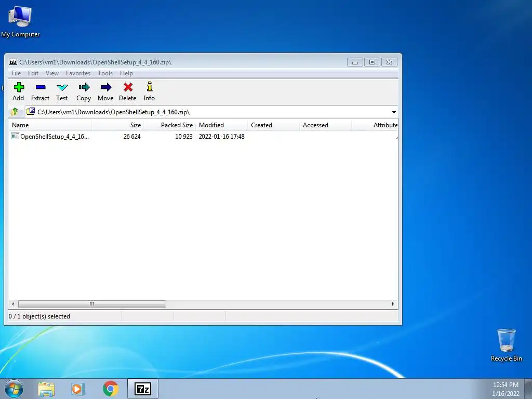Open the View menu

pyautogui.click(x=52, y=73)
